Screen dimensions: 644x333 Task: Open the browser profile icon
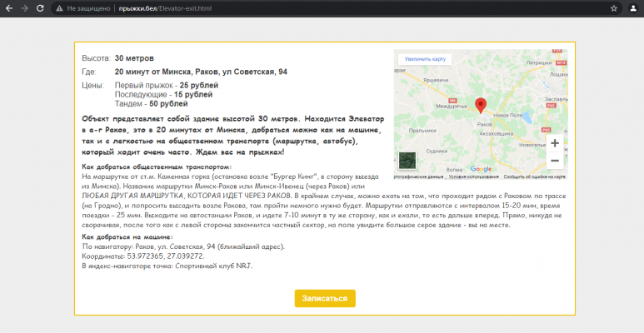(632, 7)
